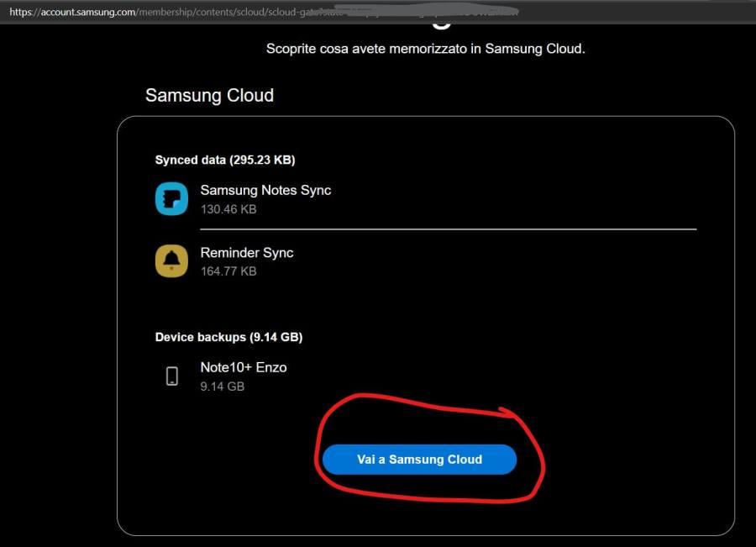This screenshot has width=756, height=547.
Task: Click the 9.14 GB size under Note10+
Action: (x=223, y=387)
